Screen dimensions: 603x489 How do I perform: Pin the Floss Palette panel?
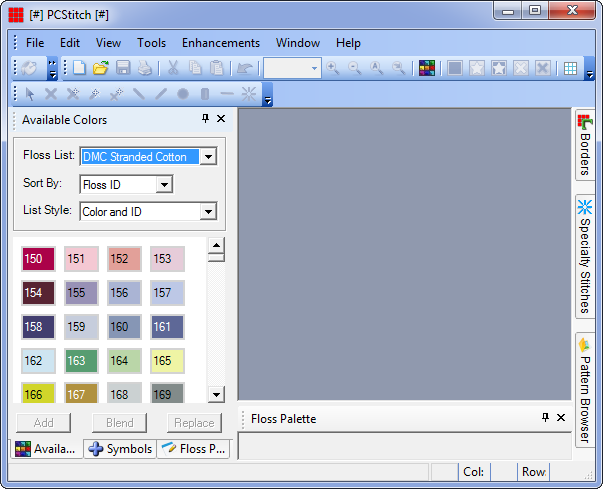545,417
